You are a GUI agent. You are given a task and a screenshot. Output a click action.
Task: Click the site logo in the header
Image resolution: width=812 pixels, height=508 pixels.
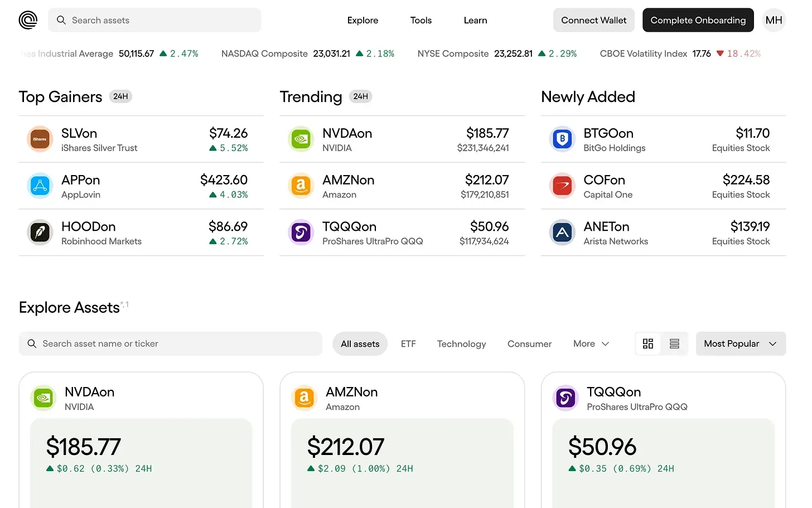tap(28, 20)
